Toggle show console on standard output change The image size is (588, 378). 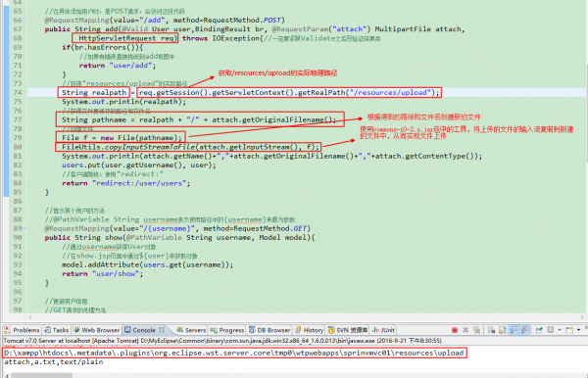tap(514, 330)
